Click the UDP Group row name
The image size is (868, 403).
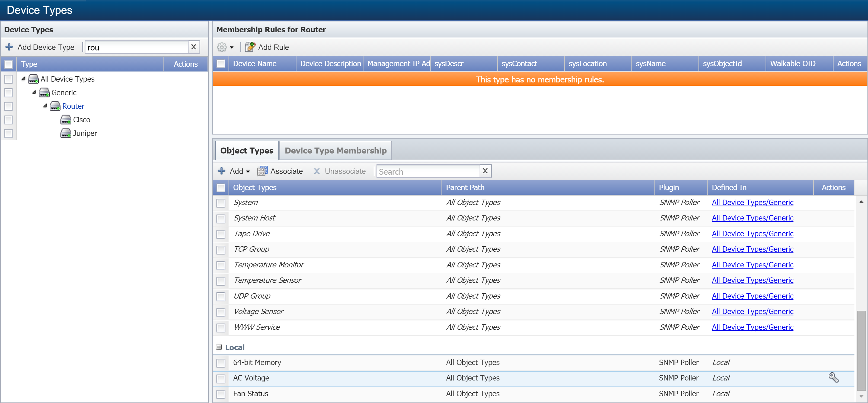tap(252, 296)
